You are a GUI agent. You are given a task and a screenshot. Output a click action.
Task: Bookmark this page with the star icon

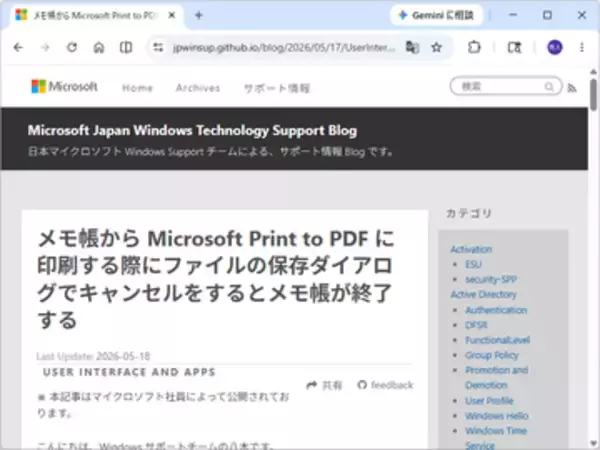(x=437, y=47)
